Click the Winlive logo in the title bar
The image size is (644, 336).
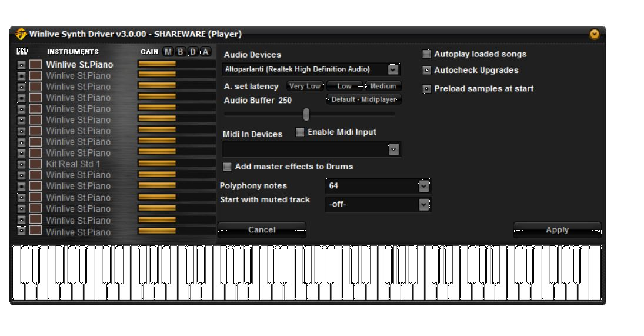pyautogui.click(x=21, y=34)
